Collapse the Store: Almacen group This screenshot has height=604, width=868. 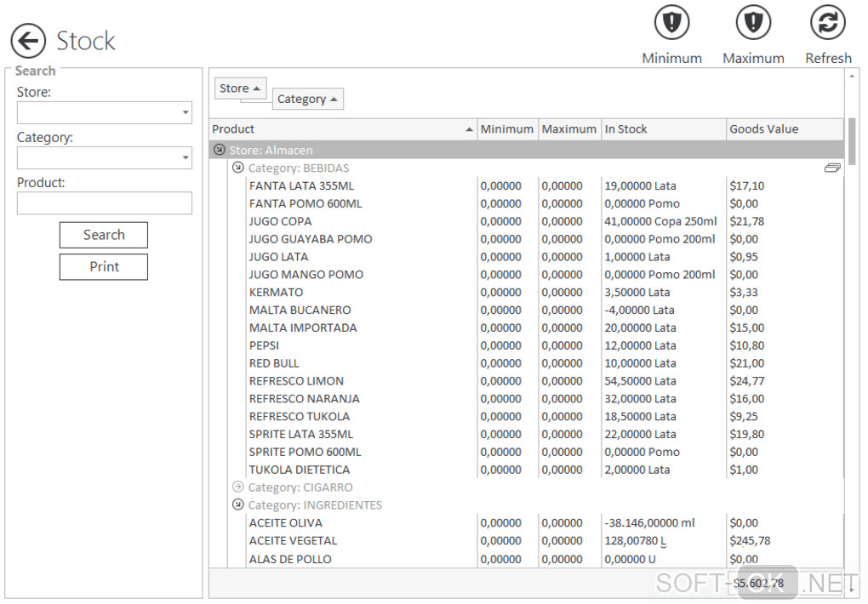(220, 150)
